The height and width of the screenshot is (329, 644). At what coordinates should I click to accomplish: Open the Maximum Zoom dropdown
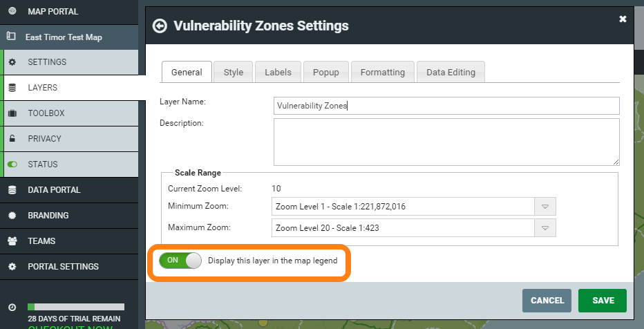(545, 228)
